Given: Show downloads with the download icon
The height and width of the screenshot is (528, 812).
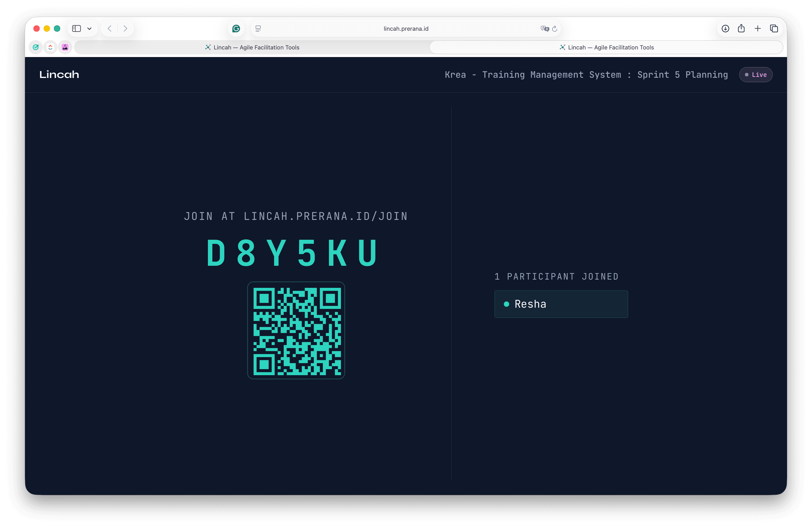Looking at the screenshot, I should (x=725, y=29).
